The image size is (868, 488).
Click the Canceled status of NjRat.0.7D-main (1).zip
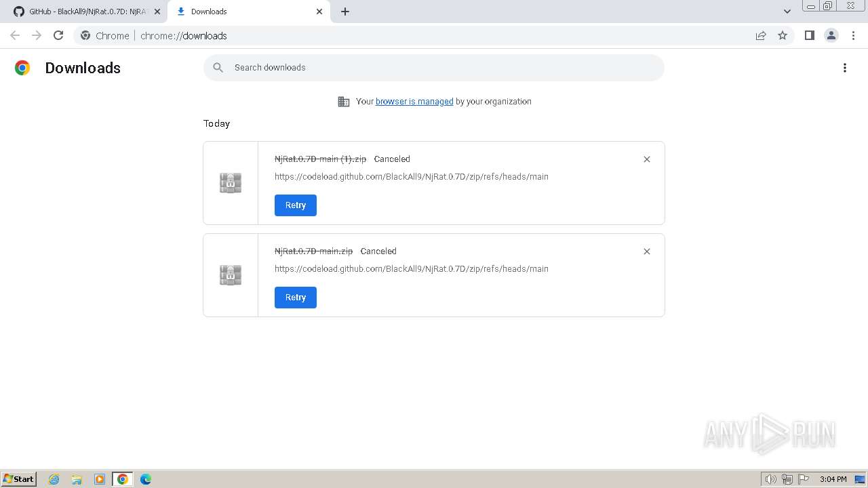pyautogui.click(x=392, y=159)
